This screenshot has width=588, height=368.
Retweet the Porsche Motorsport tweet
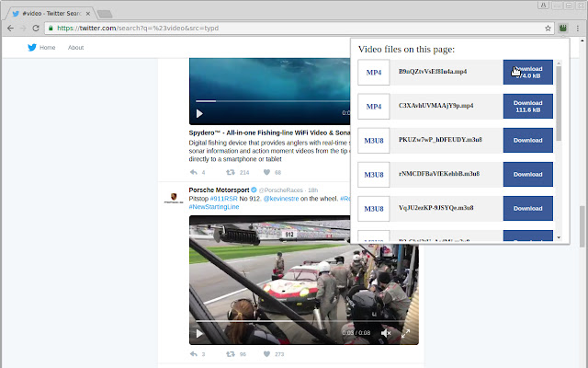232,354
